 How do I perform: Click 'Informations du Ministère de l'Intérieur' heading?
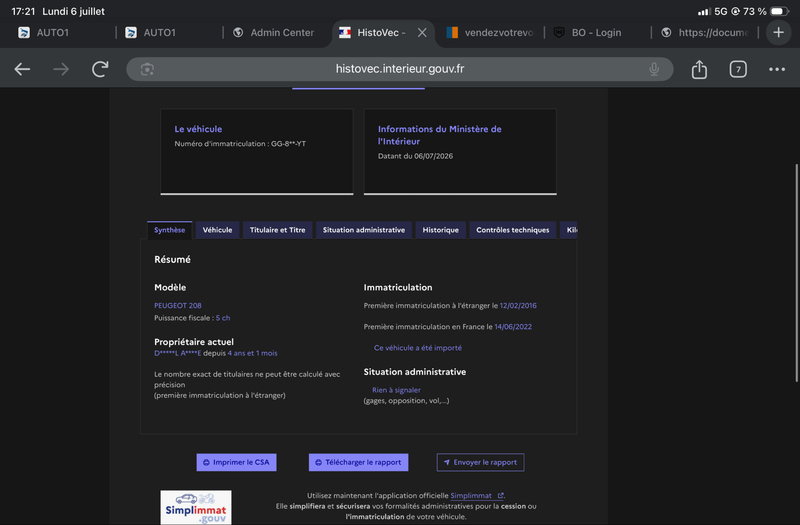(x=440, y=135)
